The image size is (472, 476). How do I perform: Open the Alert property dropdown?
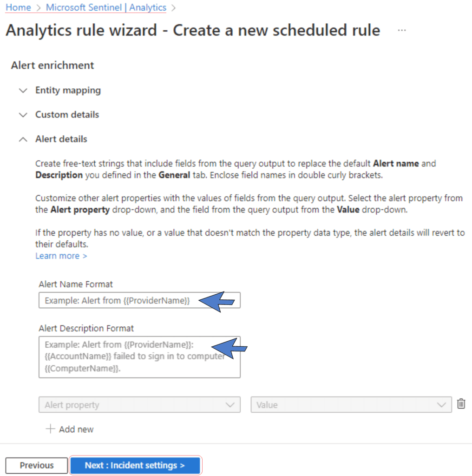pyautogui.click(x=139, y=404)
